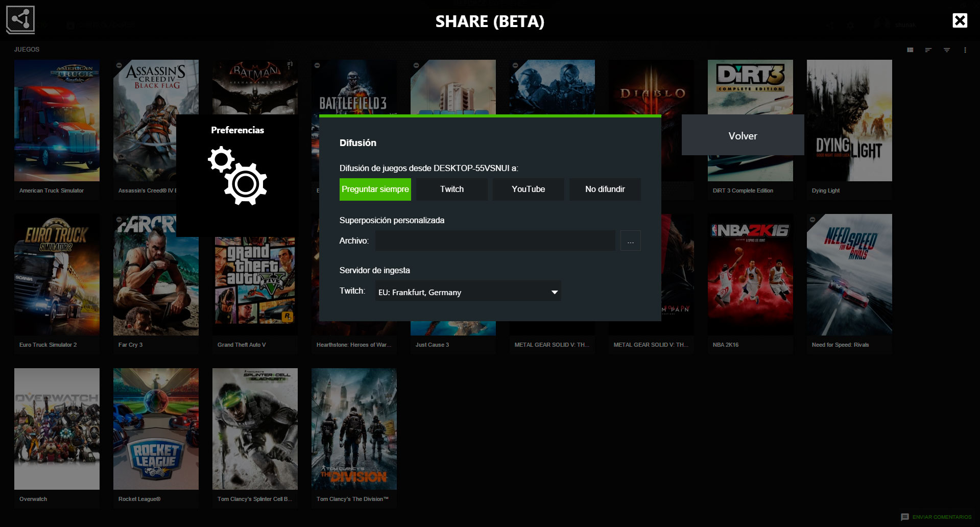Open the three-dot more options menu
980x527 pixels.
pyautogui.click(x=965, y=50)
